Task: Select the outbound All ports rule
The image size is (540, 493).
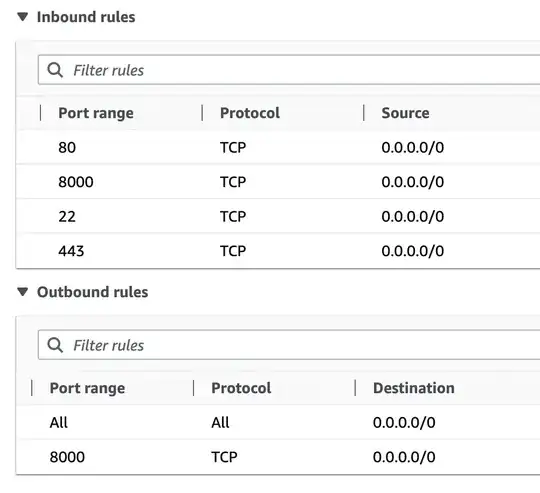Action: pyautogui.click(x=278, y=422)
